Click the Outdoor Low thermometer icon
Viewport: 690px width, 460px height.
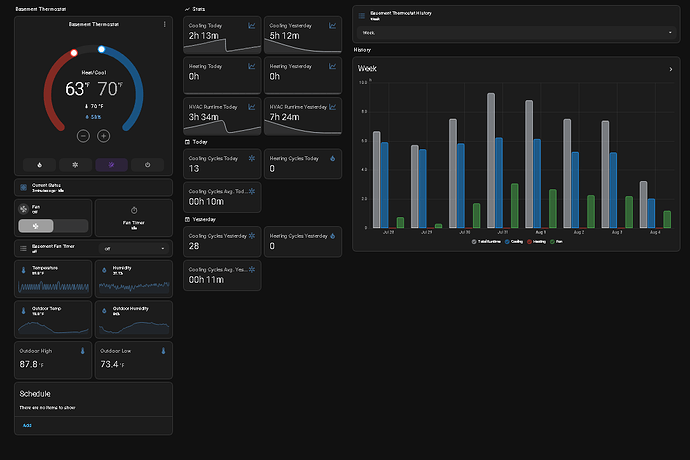click(x=163, y=351)
